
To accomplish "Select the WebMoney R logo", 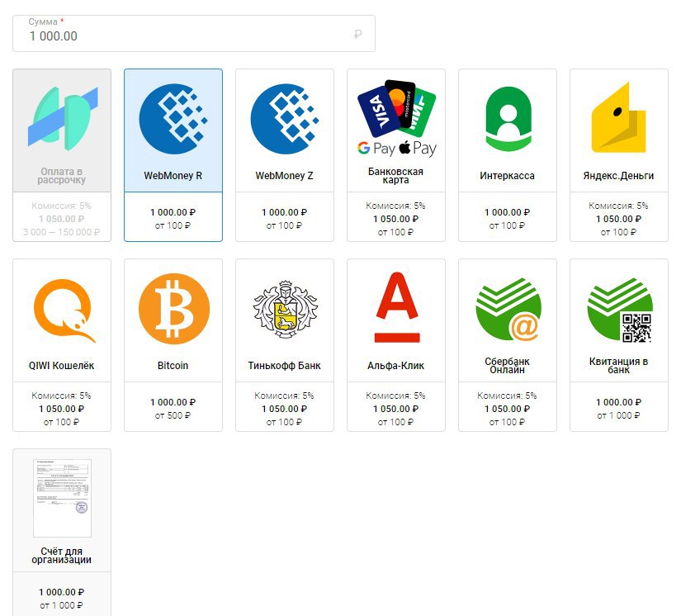I will [173, 119].
